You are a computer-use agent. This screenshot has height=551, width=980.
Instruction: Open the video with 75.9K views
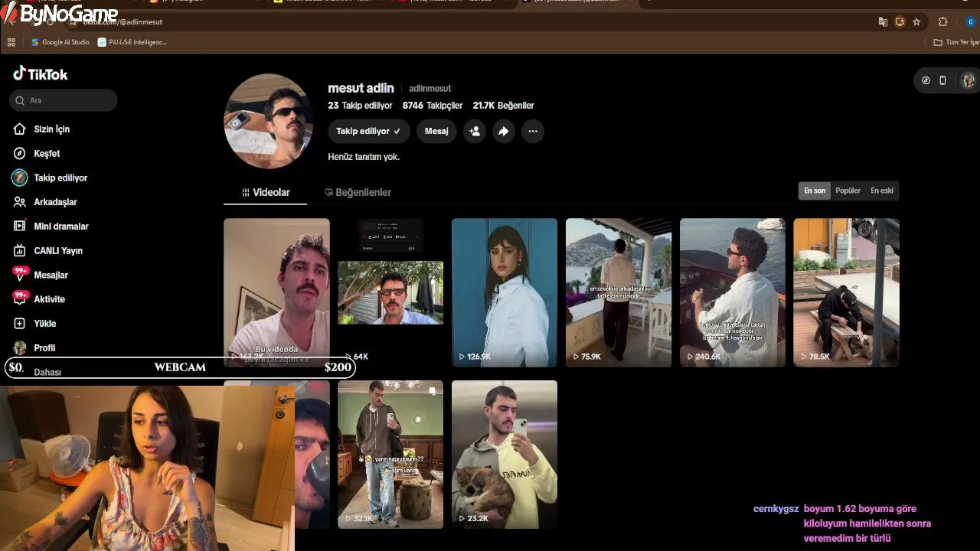click(619, 292)
